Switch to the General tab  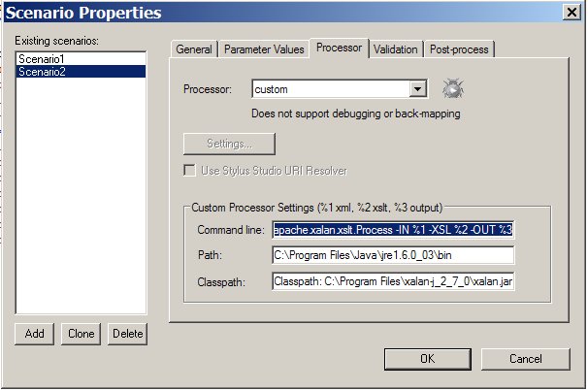(194, 49)
